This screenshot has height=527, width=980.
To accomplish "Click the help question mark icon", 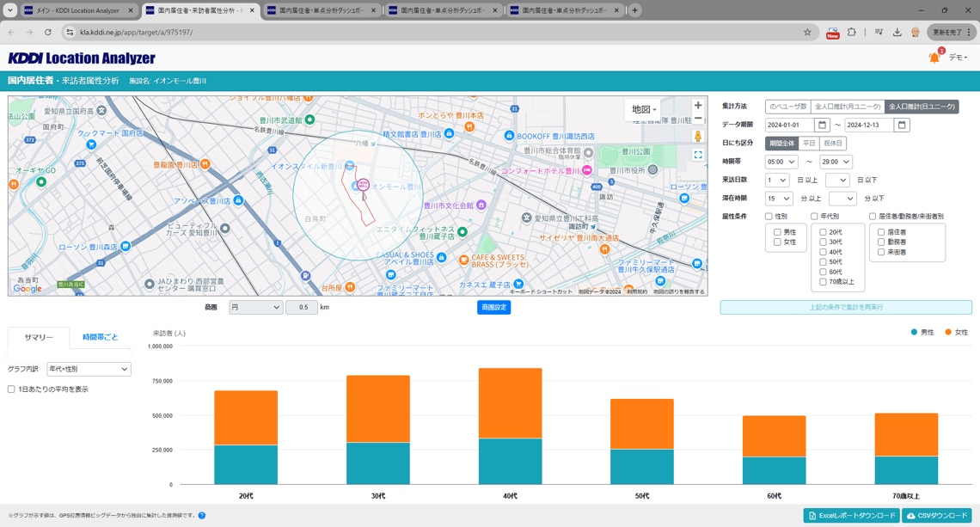I will (202, 516).
